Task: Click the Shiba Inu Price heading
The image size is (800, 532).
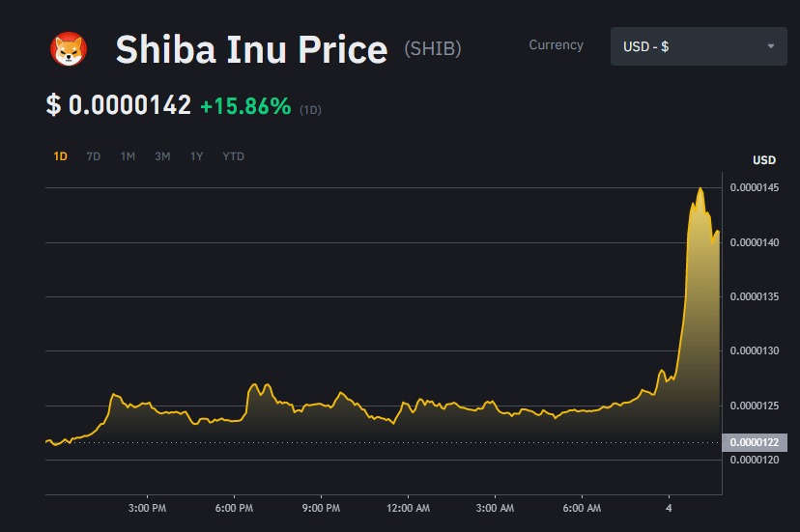Action: 251,49
